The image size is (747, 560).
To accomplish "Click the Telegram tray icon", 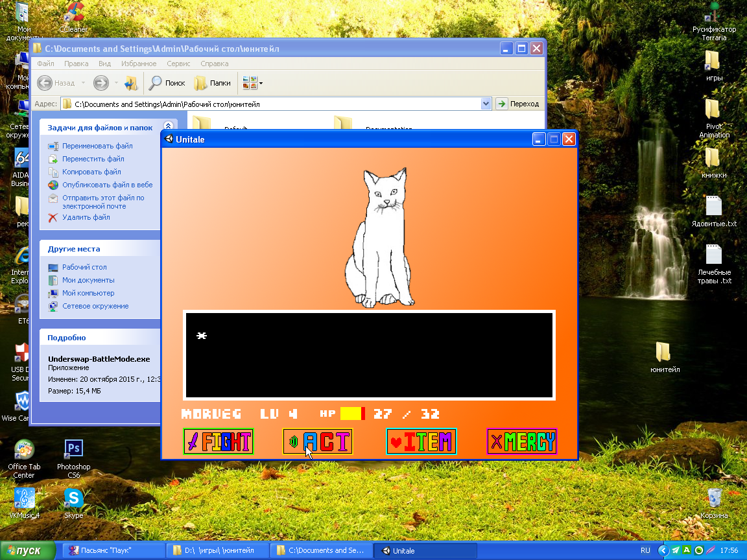I will [676, 550].
